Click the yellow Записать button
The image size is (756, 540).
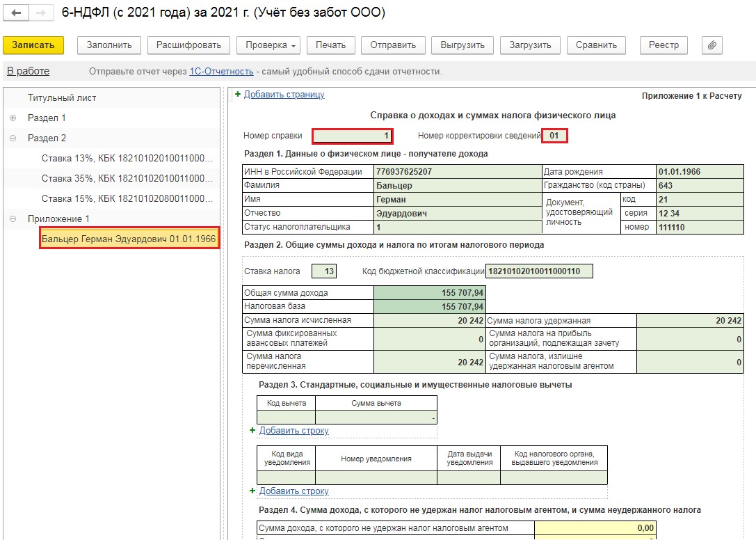point(33,45)
